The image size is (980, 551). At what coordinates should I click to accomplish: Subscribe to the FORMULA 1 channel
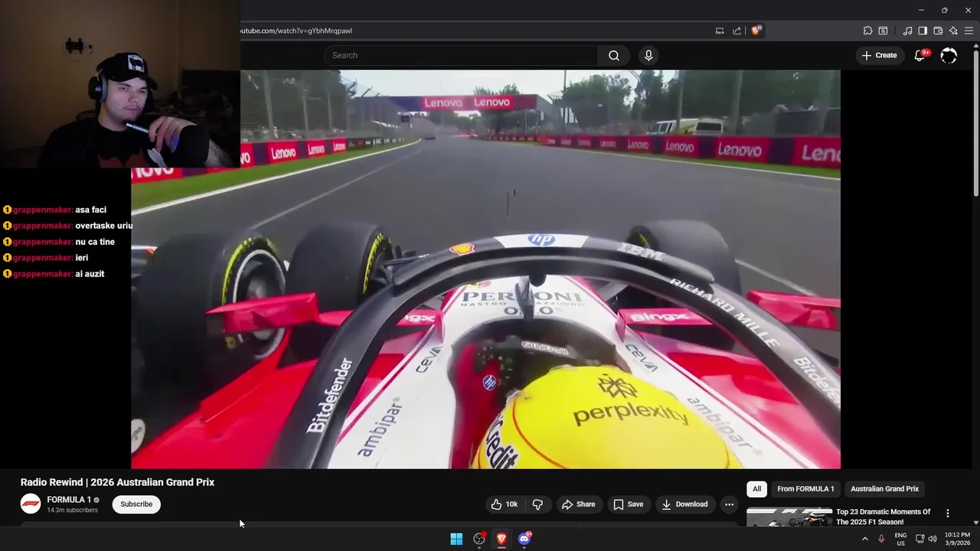(136, 504)
